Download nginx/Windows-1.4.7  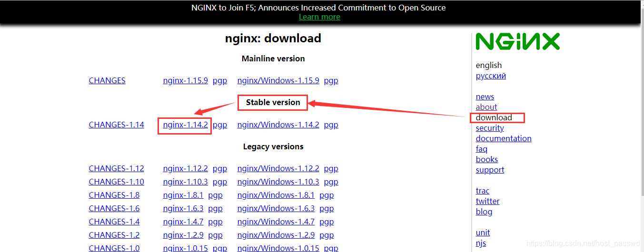tap(276, 222)
